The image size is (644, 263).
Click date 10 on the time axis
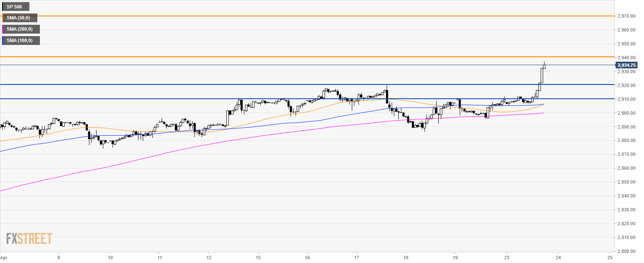[x=110, y=257]
